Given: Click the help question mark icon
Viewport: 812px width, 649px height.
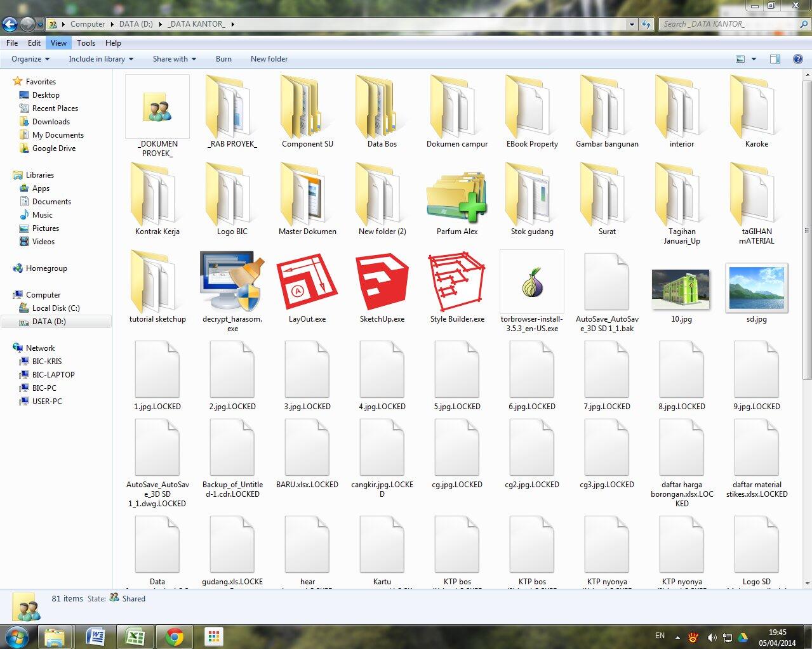Looking at the screenshot, I should (797, 59).
